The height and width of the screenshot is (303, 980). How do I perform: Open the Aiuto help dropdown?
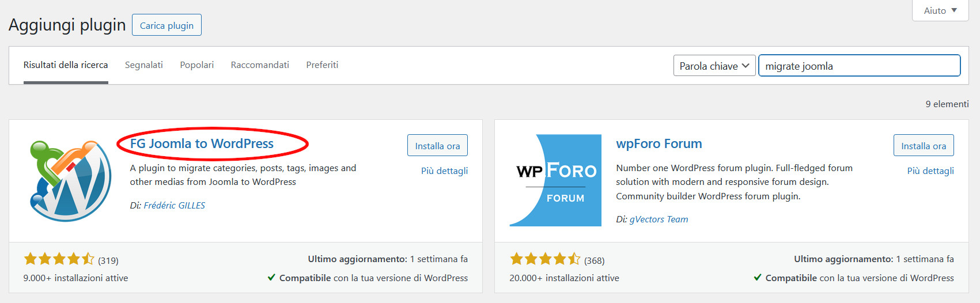tap(940, 10)
